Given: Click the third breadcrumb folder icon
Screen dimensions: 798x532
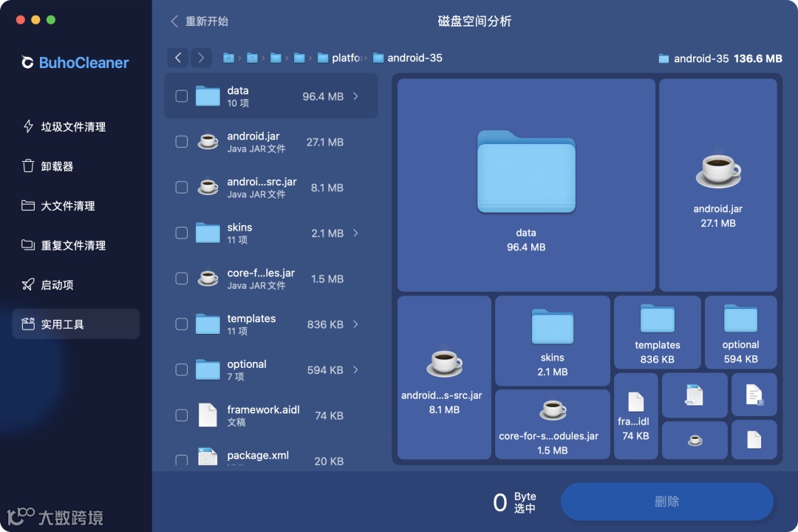Looking at the screenshot, I should pyautogui.click(x=276, y=58).
